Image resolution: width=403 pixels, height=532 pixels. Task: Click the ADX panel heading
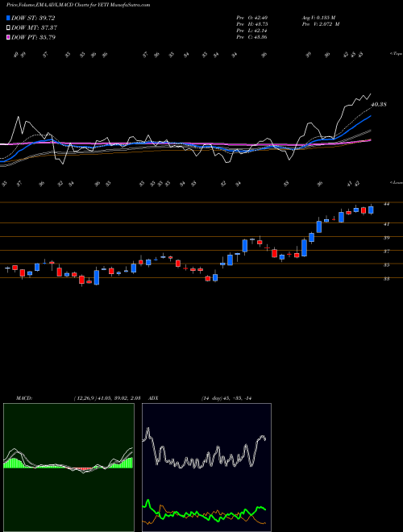pyautogui.click(x=153, y=398)
